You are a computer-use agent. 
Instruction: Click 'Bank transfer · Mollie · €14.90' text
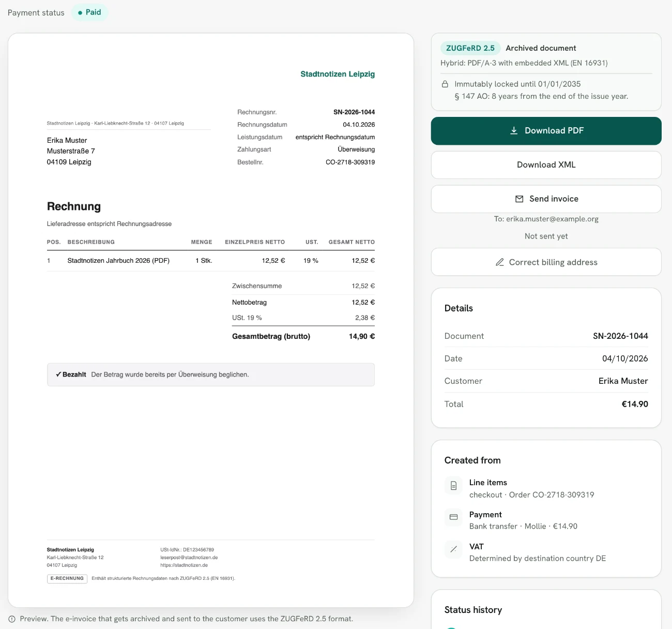point(523,526)
